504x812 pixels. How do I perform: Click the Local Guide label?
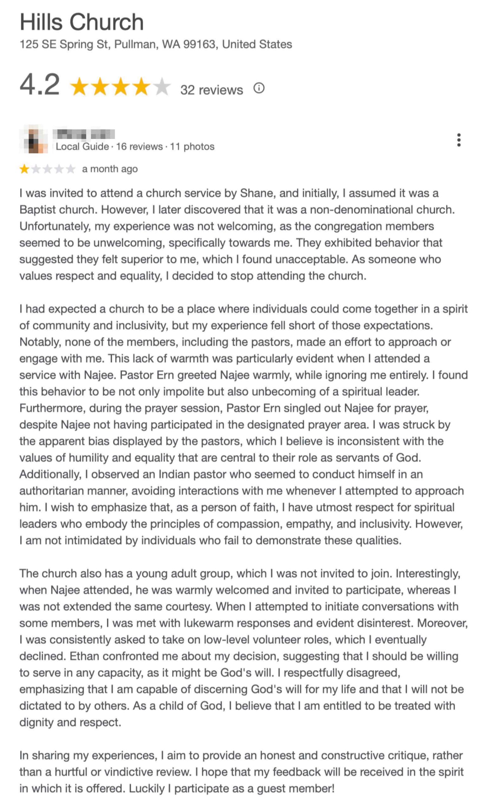pyautogui.click(x=82, y=147)
